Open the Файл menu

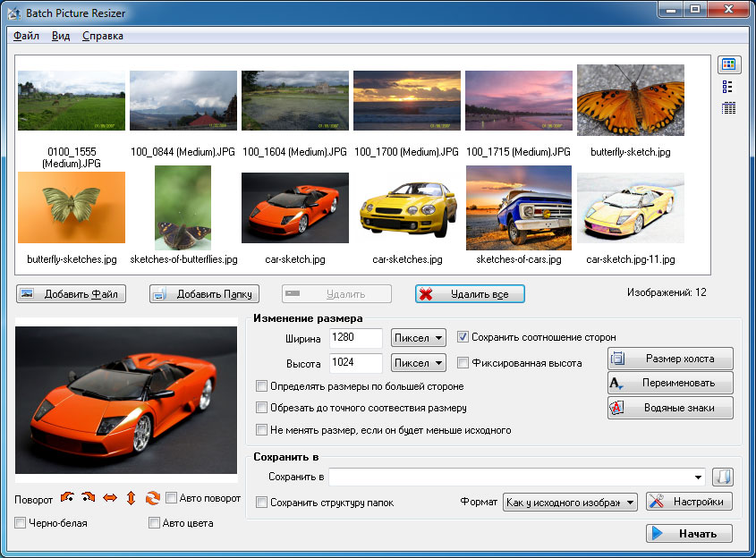pos(26,36)
